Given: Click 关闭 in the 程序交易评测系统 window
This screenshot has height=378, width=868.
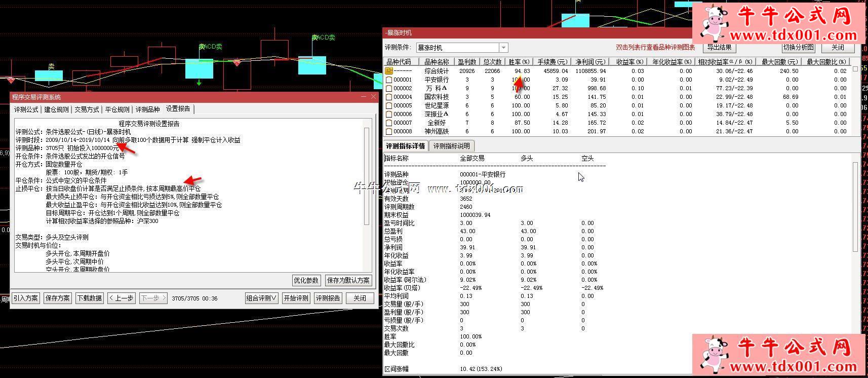Looking at the screenshot, I should [x=360, y=298].
